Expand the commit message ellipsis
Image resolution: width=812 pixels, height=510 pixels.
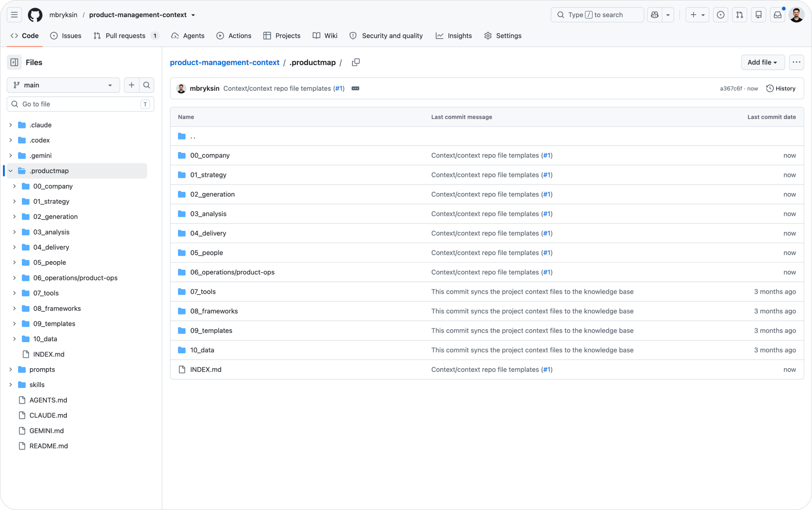click(x=355, y=88)
